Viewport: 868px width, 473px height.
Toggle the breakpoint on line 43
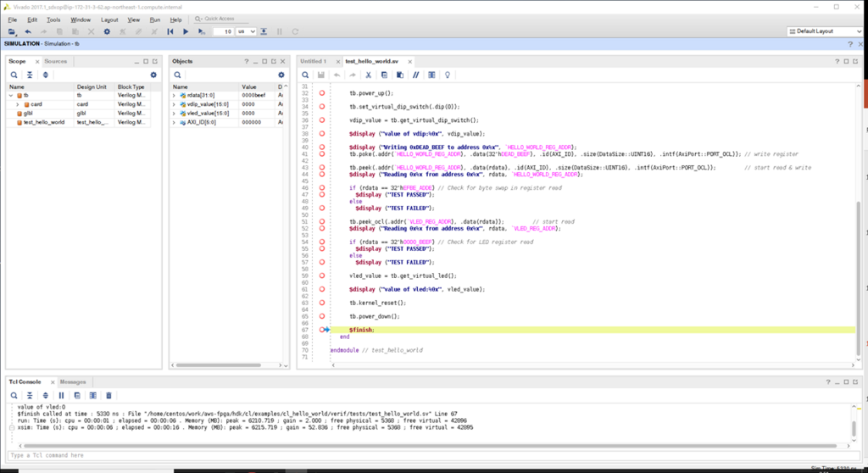[x=321, y=167]
